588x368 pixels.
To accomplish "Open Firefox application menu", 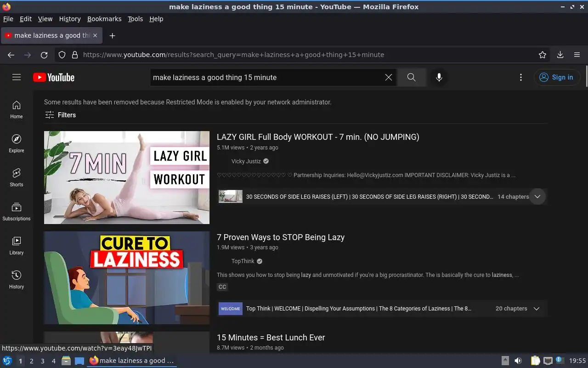I will (x=577, y=55).
